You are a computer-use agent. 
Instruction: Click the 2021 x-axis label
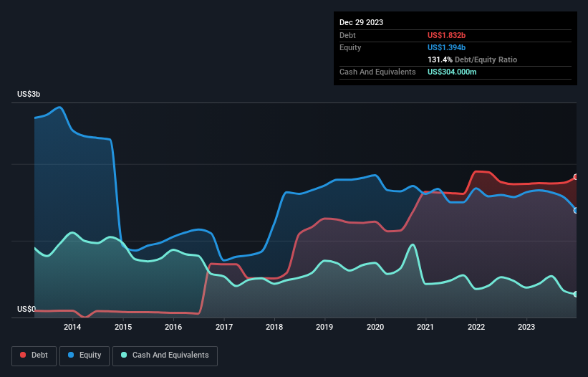(425, 327)
